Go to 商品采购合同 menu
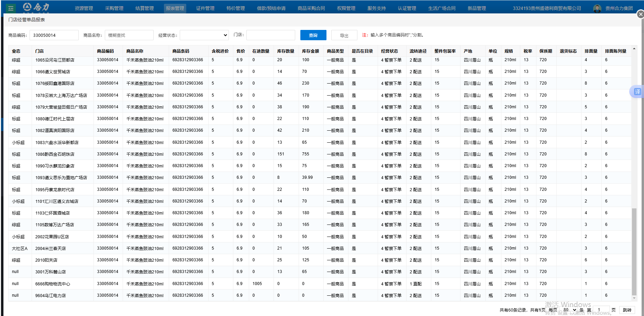 click(311, 8)
